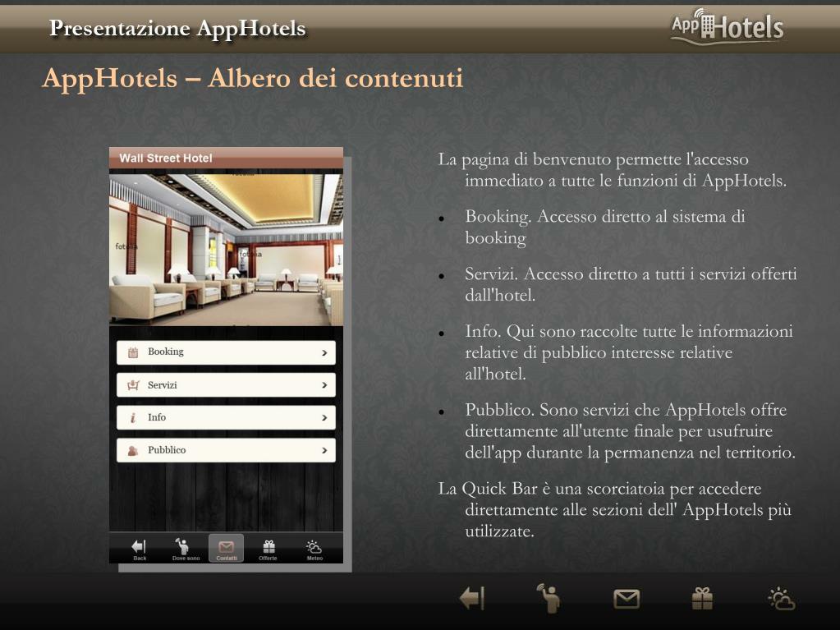Click the calendar icon in the Booking row
840x630 pixels.
click(133, 352)
